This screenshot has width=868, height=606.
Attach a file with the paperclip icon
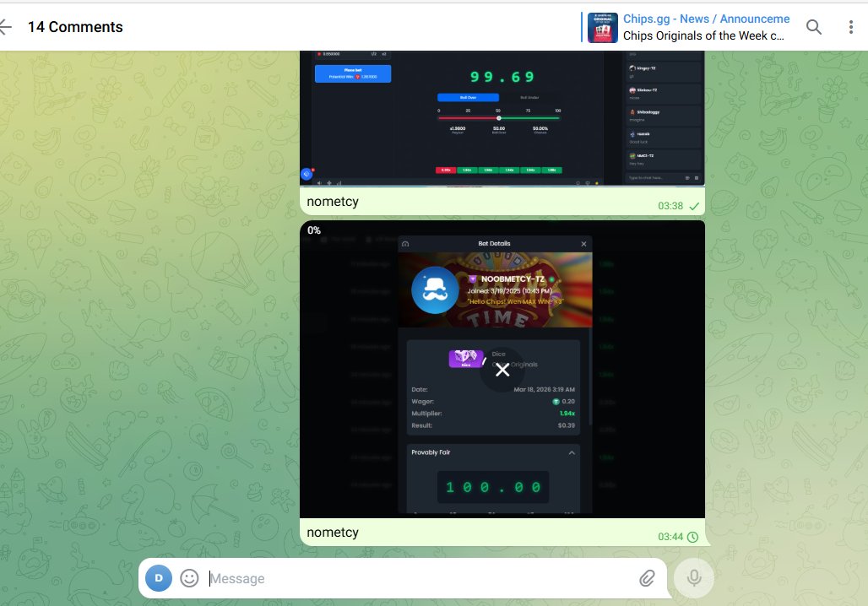pos(647,578)
